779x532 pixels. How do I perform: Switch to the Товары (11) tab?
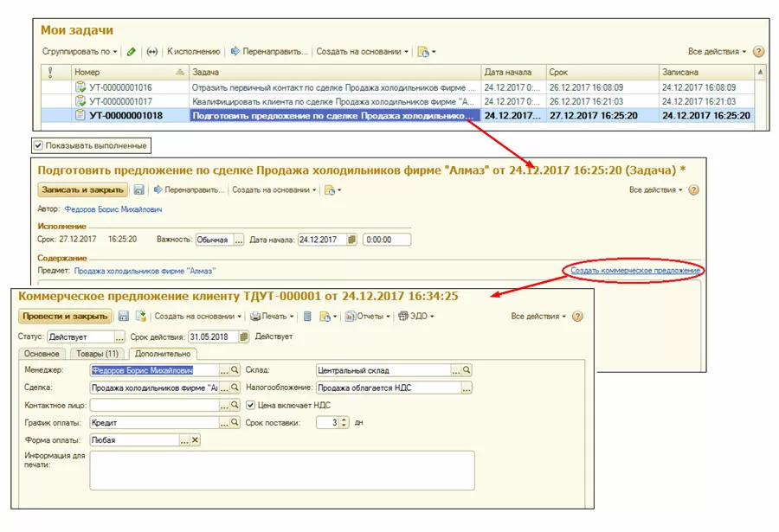tap(96, 354)
